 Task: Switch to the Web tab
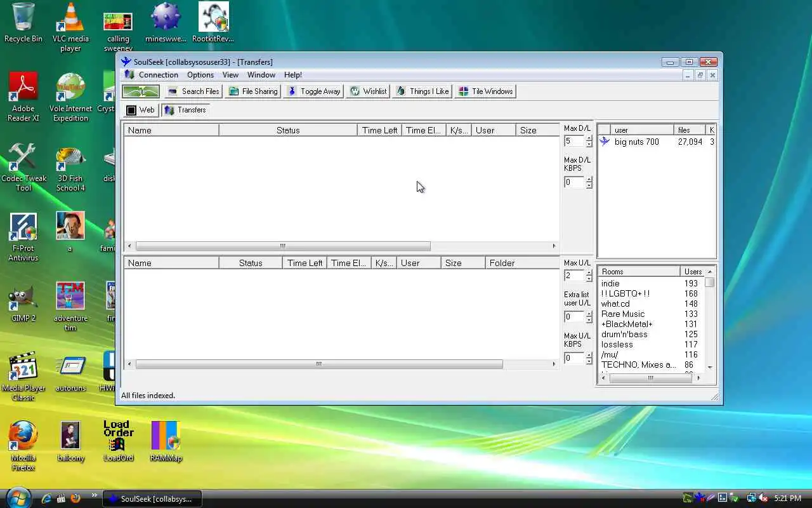pyautogui.click(x=140, y=110)
